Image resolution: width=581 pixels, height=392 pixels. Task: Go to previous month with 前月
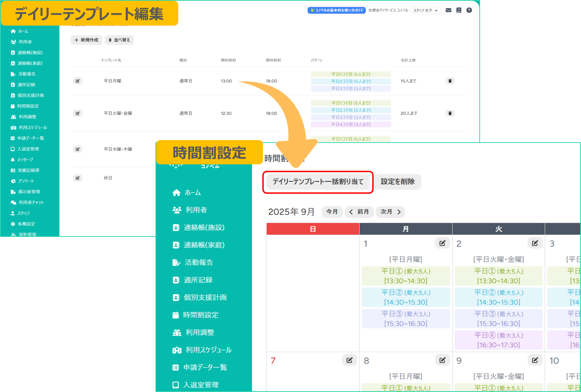359,212
